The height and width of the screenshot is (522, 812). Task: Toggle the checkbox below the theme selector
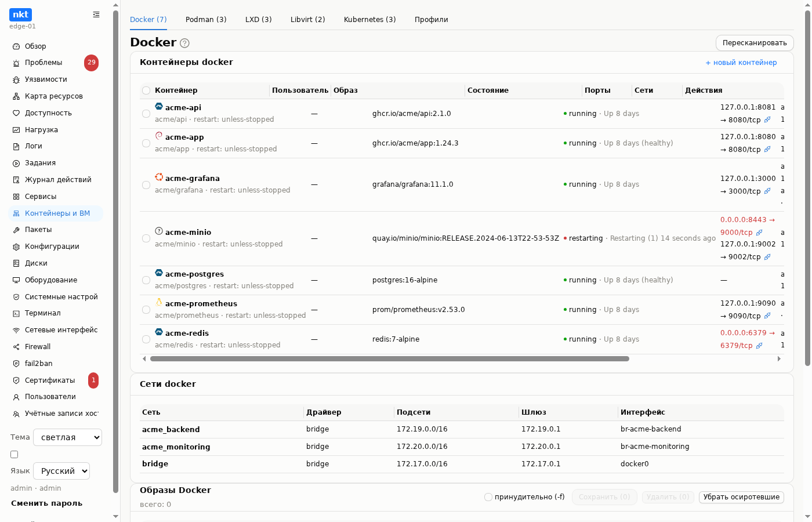coord(14,455)
